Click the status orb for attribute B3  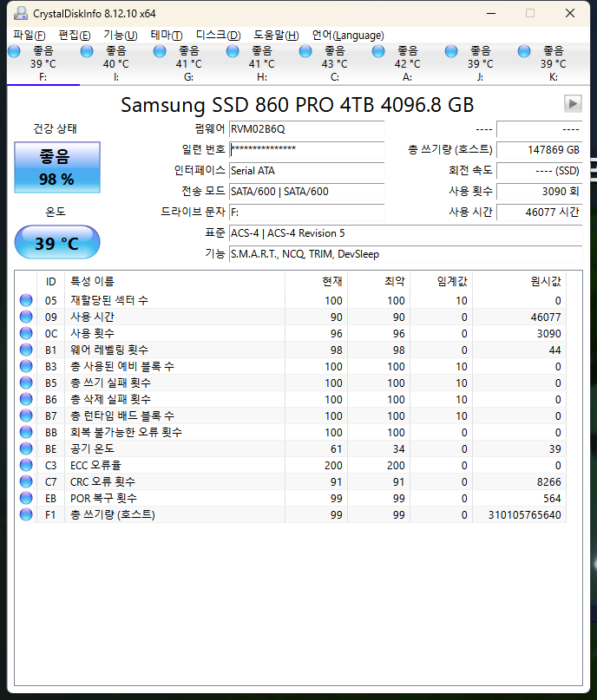pos(26,366)
